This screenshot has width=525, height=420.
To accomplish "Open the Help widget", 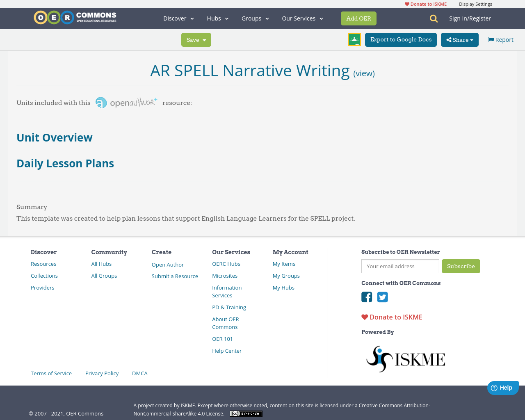I will 503,387.
